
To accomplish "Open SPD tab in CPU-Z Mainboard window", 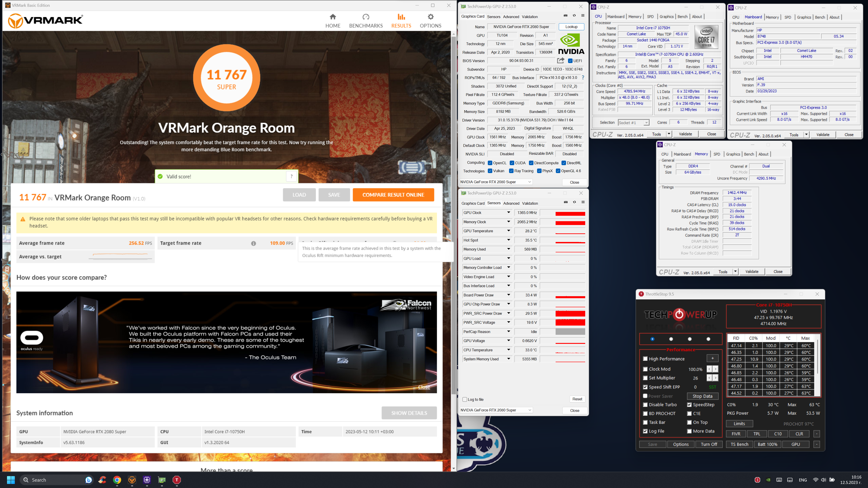I will tap(788, 17).
